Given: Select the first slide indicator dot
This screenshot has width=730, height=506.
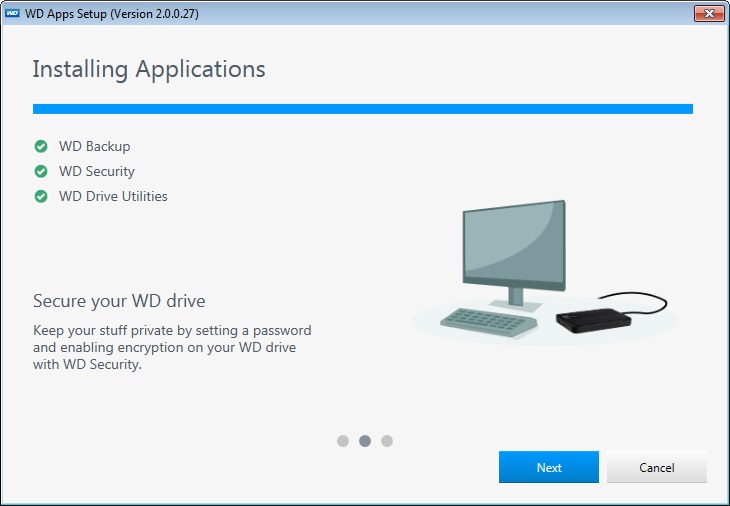Looking at the screenshot, I should [x=343, y=441].
